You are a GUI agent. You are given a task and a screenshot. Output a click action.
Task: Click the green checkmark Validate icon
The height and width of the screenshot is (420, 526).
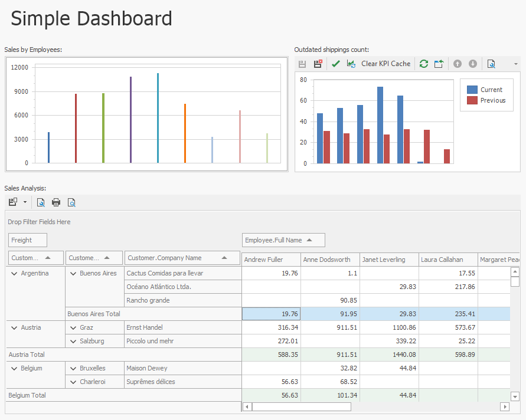coord(335,64)
